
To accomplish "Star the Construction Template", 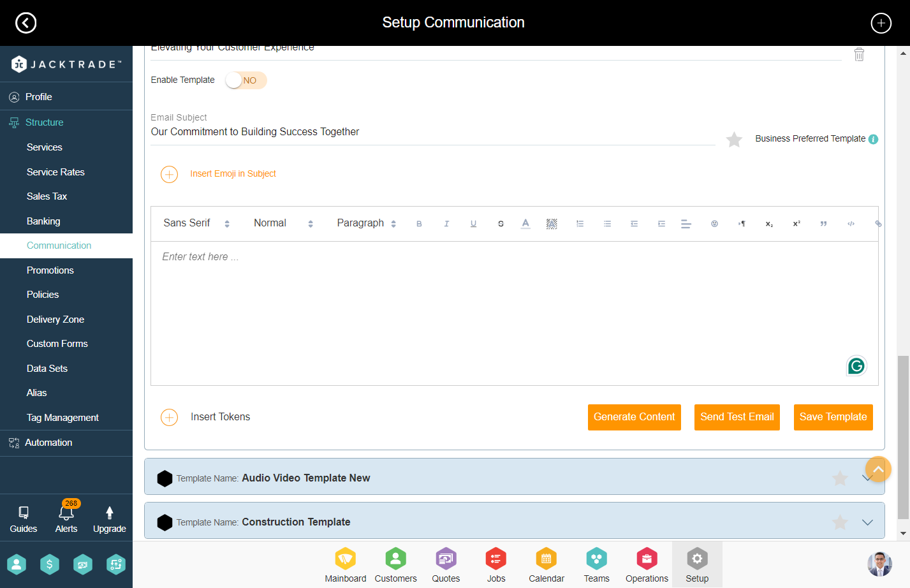I will pos(840,522).
